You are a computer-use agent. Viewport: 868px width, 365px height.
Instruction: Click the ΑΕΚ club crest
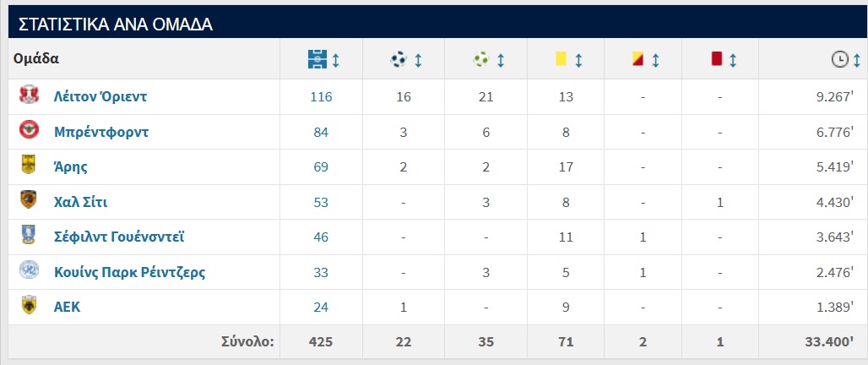click(29, 307)
